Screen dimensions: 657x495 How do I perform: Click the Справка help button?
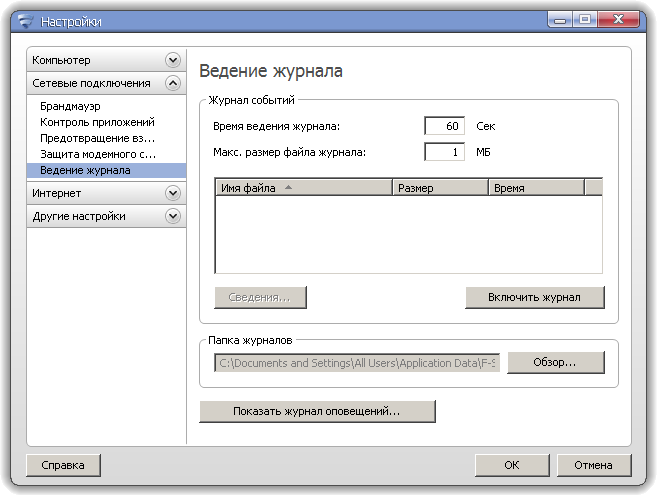(62, 465)
